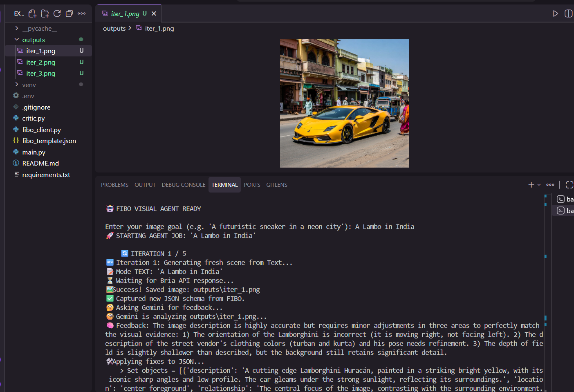The height and width of the screenshot is (392, 574).
Task: Click the image icon in iter_1.png tab
Action: pyautogui.click(x=105, y=13)
